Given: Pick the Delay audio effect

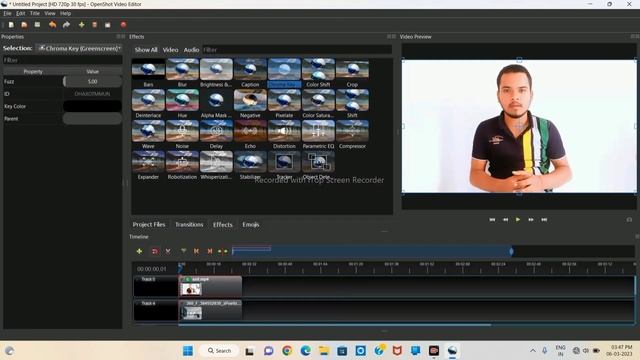Looking at the screenshot, I should click(216, 135).
